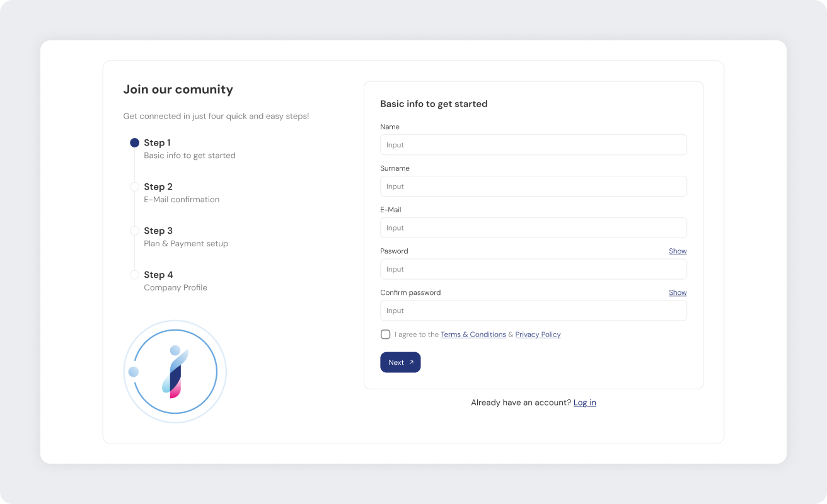827x504 pixels.
Task: Click the small orbiting dot on logo
Action: pyautogui.click(x=134, y=372)
